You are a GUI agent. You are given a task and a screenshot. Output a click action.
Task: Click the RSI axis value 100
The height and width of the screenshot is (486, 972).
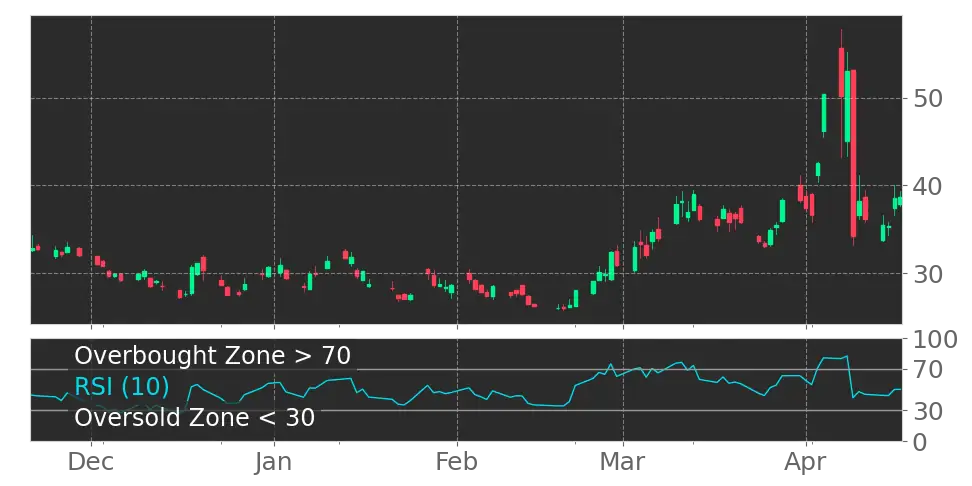[x=936, y=340]
